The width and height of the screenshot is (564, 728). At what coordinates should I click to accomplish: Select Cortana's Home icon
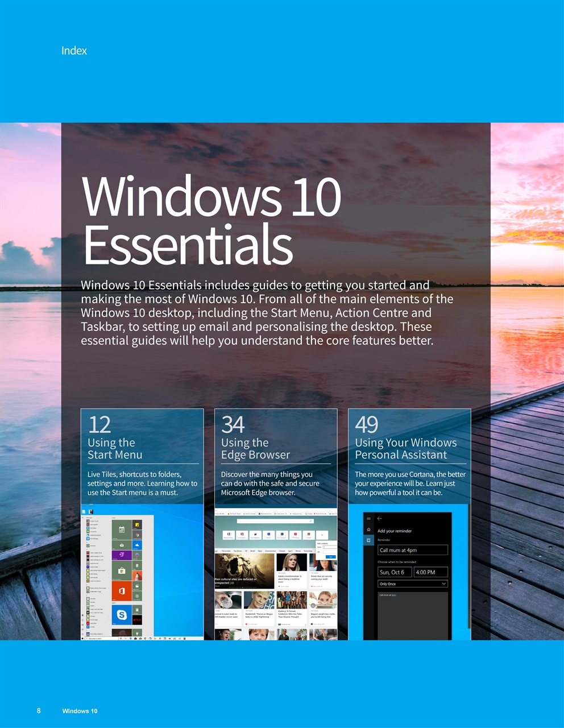(368, 530)
